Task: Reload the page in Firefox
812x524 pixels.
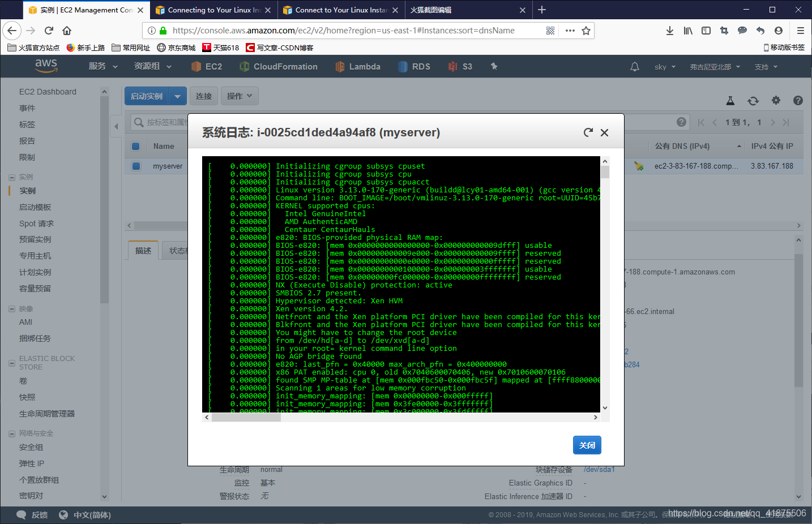Action: (x=49, y=31)
